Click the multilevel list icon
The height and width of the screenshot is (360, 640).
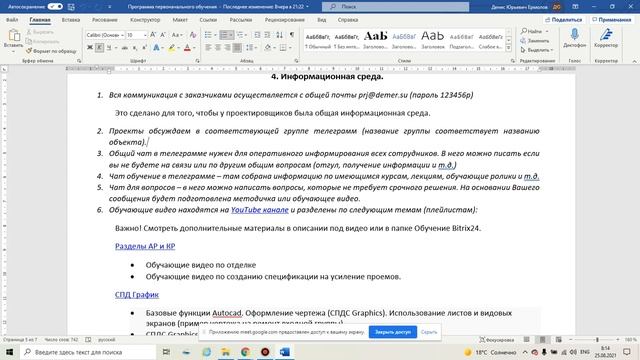pos(240,35)
